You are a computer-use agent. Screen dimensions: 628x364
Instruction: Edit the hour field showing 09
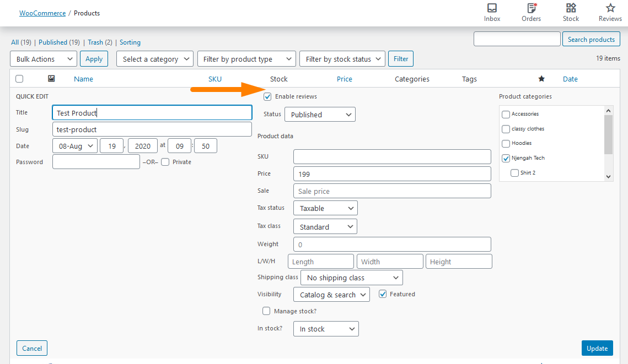coord(179,145)
